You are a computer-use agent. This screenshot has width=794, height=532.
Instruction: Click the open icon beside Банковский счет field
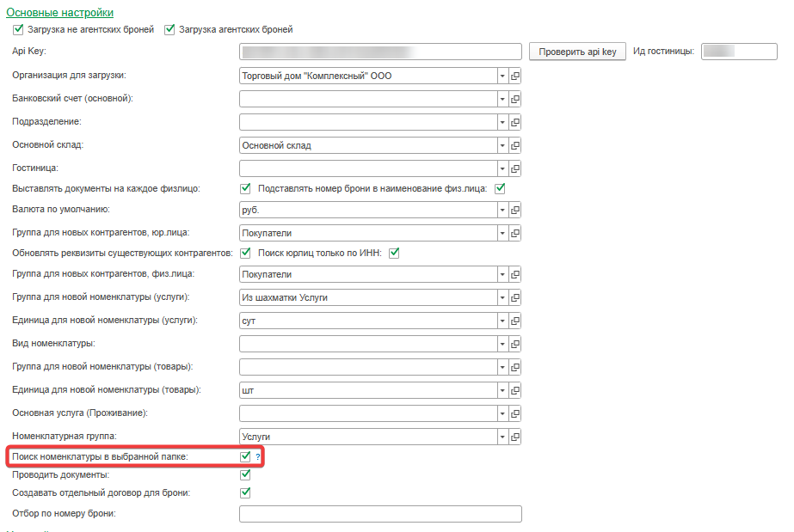516,99
